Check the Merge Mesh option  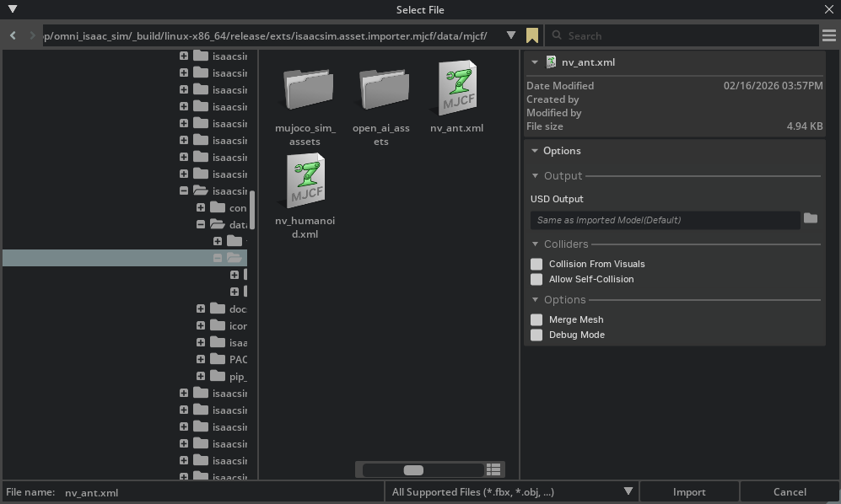[x=536, y=319]
